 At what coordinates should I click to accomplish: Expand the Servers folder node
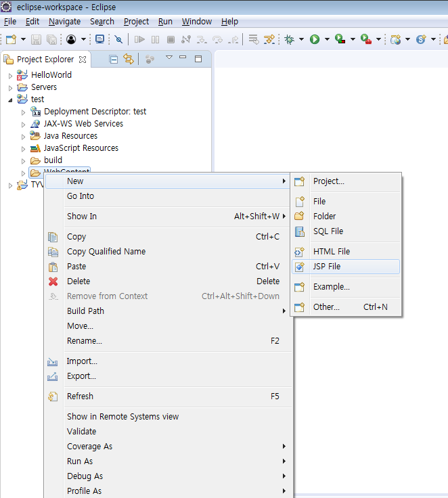point(10,88)
